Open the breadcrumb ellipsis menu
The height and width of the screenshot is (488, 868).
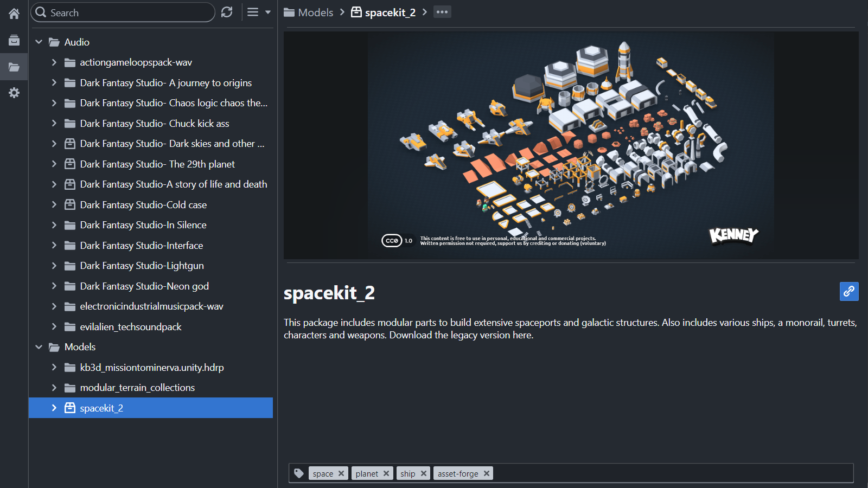(x=442, y=12)
